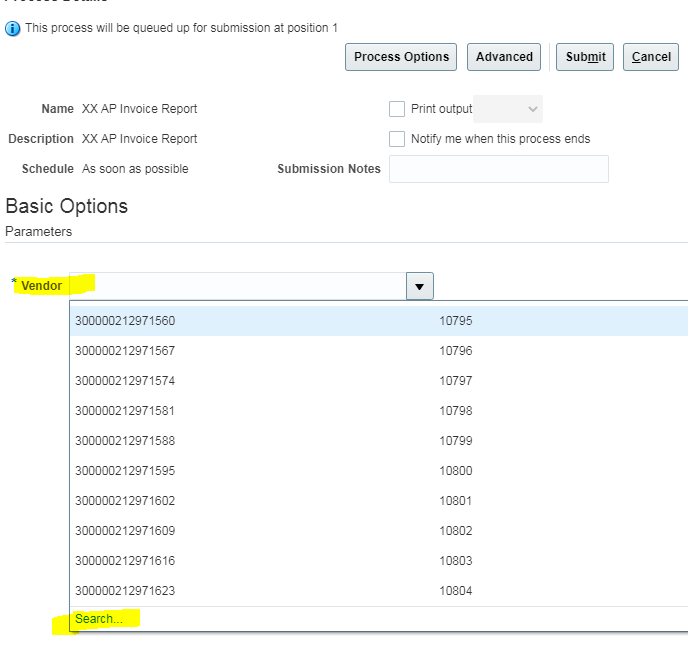
Task: Pick vendor 300000212971581 from list
Action: pyautogui.click(x=125, y=411)
